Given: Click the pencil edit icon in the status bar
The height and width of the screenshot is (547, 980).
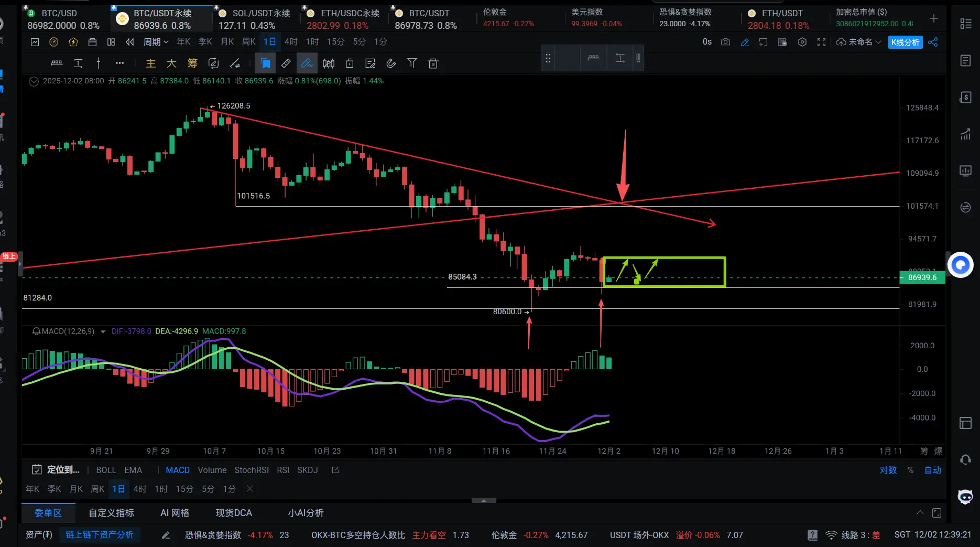Looking at the screenshot, I should [x=166, y=535].
